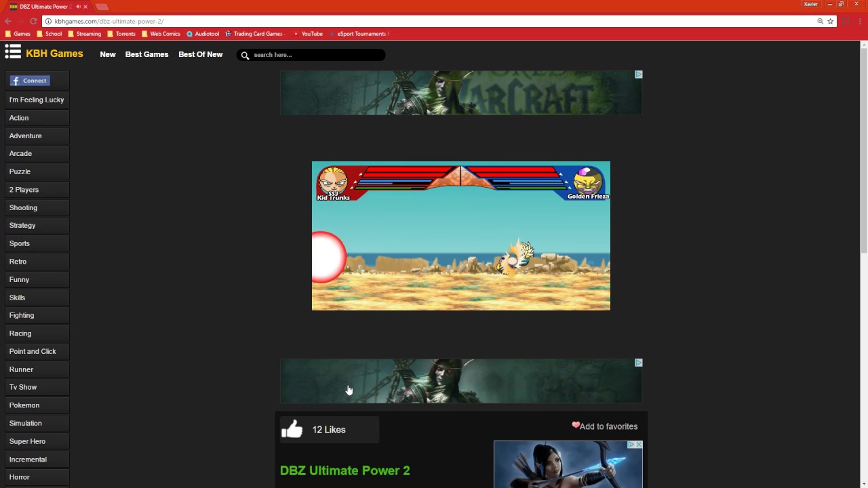Image resolution: width=868 pixels, height=488 pixels.
Task: Click the Facebook Connect button
Action: coord(30,81)
